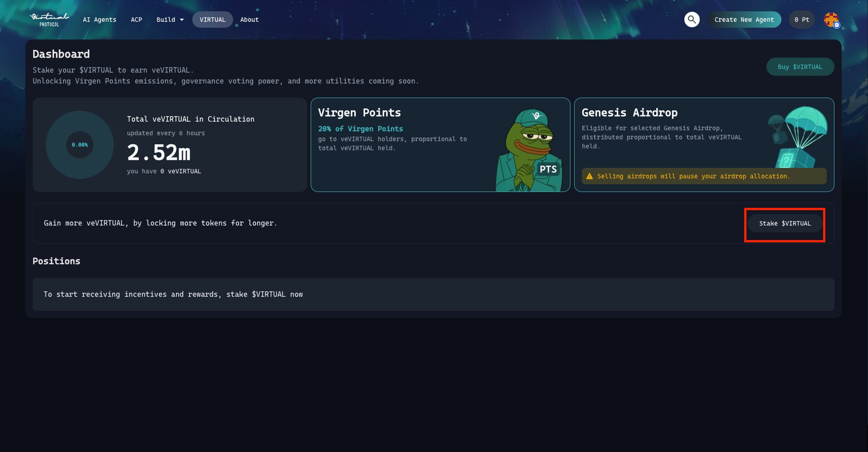Click 'updated every 6 hours' text
This screenshot has width=868, height=452.
[x=166, y=133]
